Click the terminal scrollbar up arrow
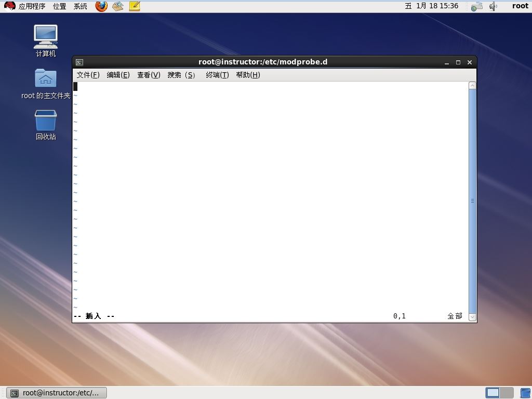This screenshot has width=532, height=399. point(472,86)
